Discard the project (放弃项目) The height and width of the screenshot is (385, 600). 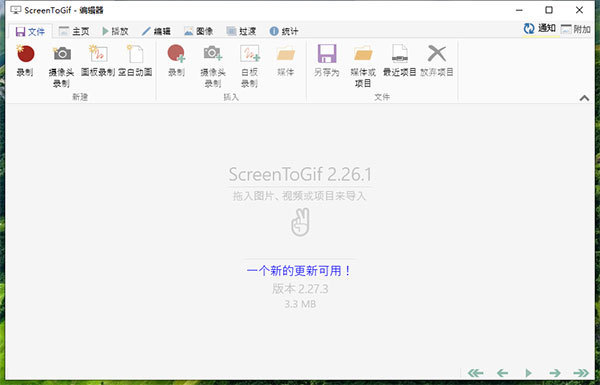click(x=437, y=60)
